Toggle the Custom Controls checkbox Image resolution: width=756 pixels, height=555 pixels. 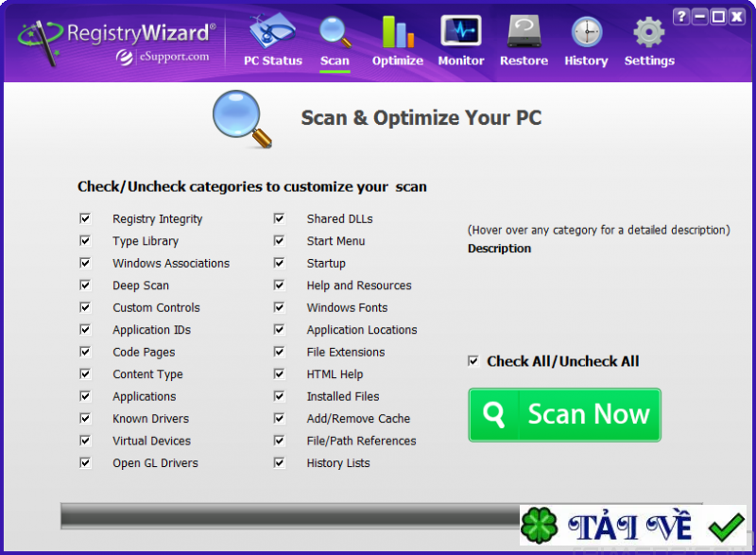[x=85, y=307]
